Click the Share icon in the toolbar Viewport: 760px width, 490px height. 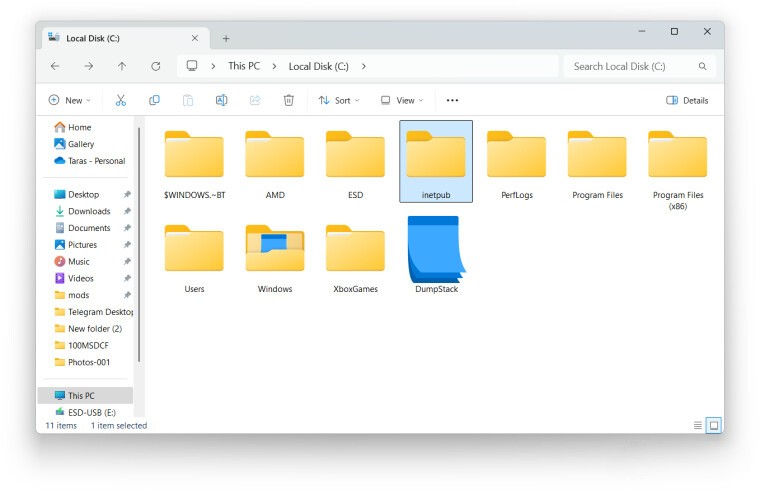(x=255, y=100)
